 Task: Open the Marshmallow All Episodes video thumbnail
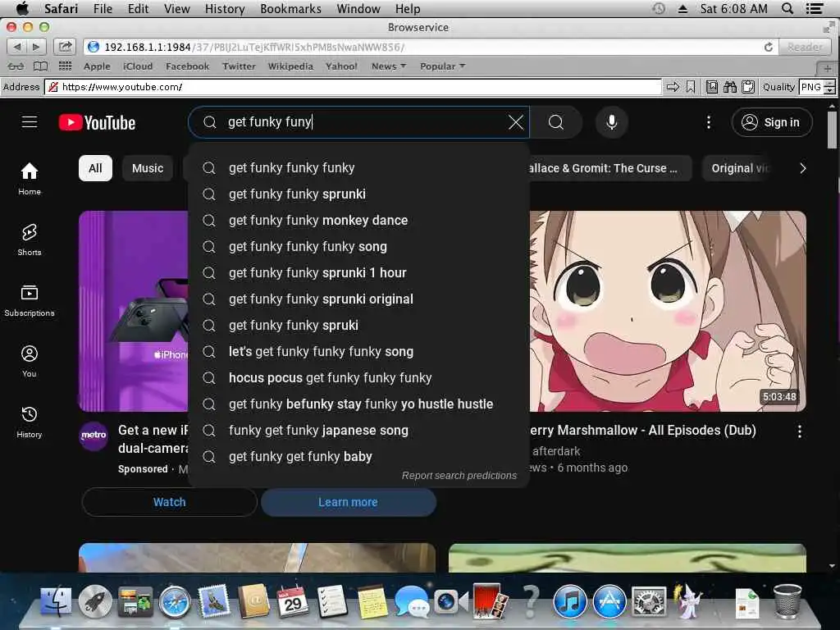[x=668, y=311]
